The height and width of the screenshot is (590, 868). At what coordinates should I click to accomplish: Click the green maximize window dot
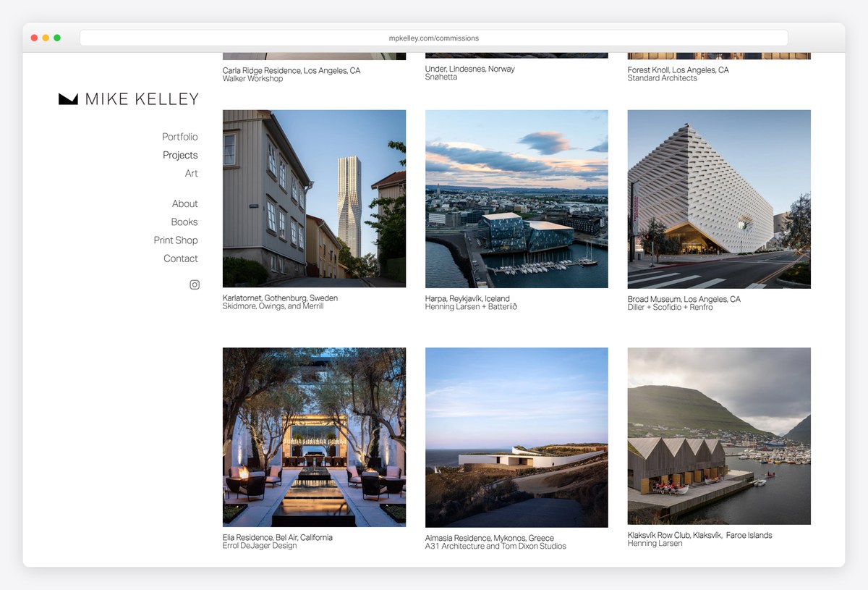point(57,38)
